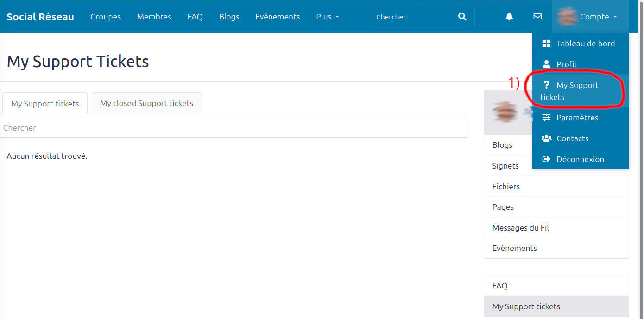Expand the Plus dropdown menu
This screenshot has height=319, width=644.
tap(328, 17)
